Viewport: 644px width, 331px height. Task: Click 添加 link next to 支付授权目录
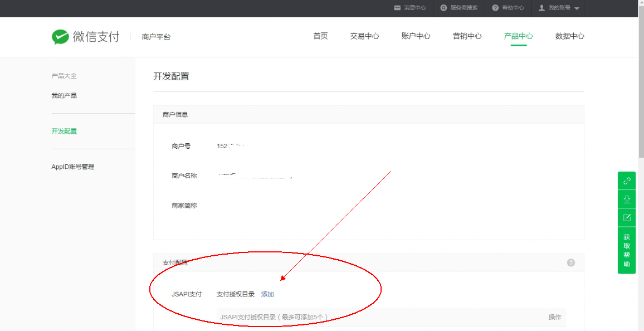(x=267, y=294)
